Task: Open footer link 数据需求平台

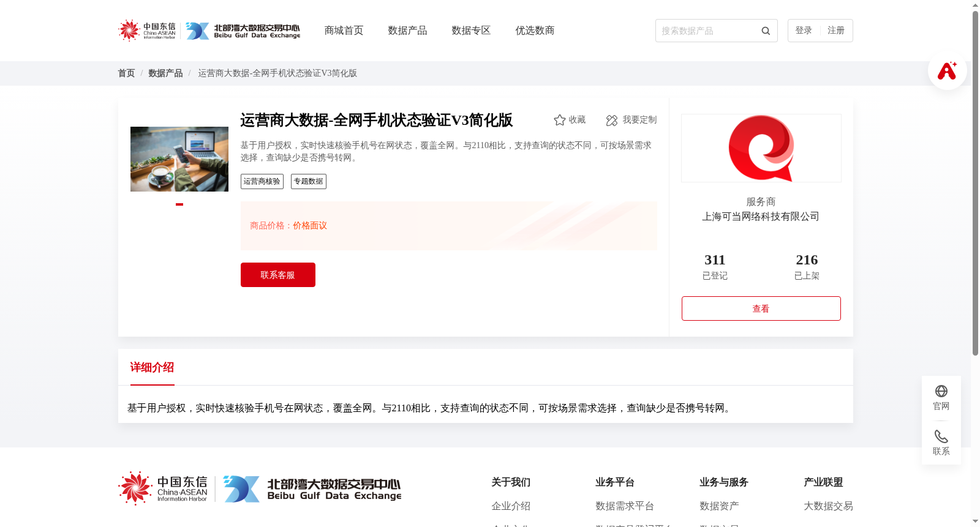Action: coord(625,506)
